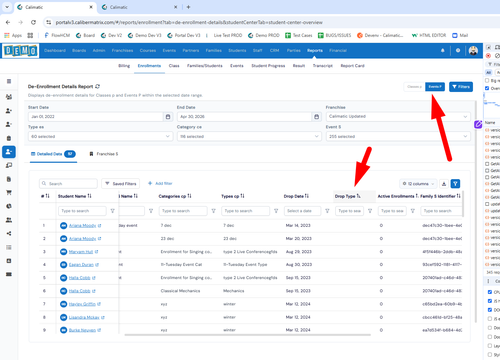Select the Franchise S tab
The width and height of the screenshot is (500, 360).
pyautogui.click(x=104, y=154)
